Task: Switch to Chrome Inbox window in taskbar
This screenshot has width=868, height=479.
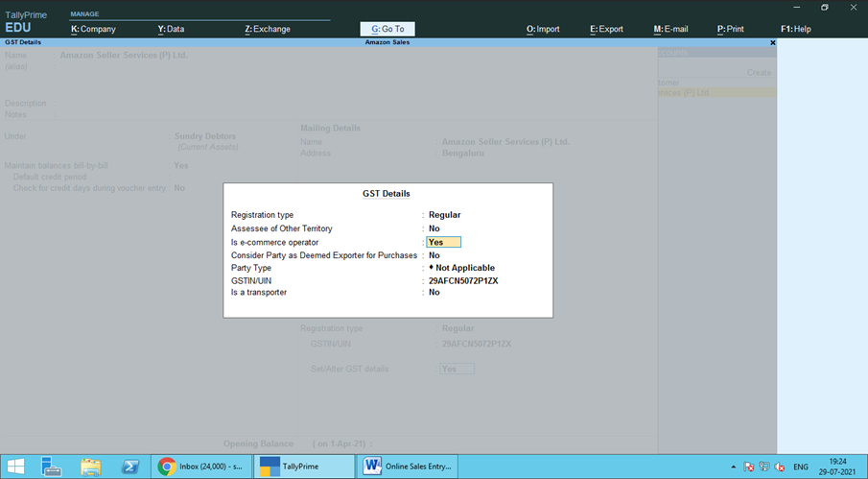Action: click(x=201, y=467)
